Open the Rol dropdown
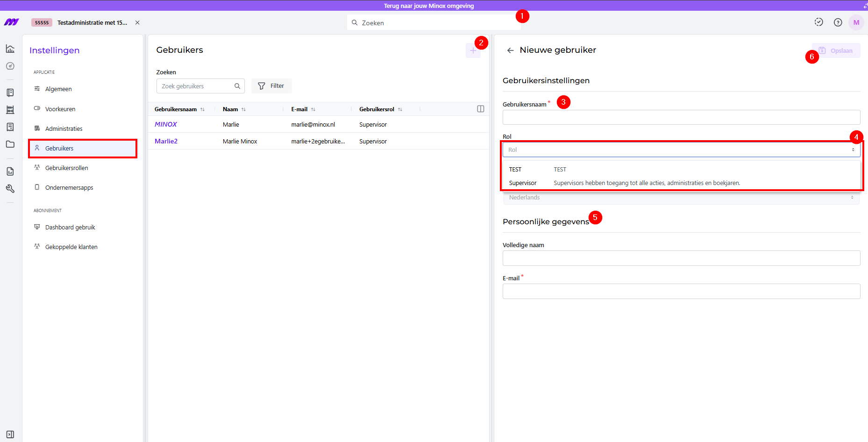This screenshot has width=868, height=442. 681,150
